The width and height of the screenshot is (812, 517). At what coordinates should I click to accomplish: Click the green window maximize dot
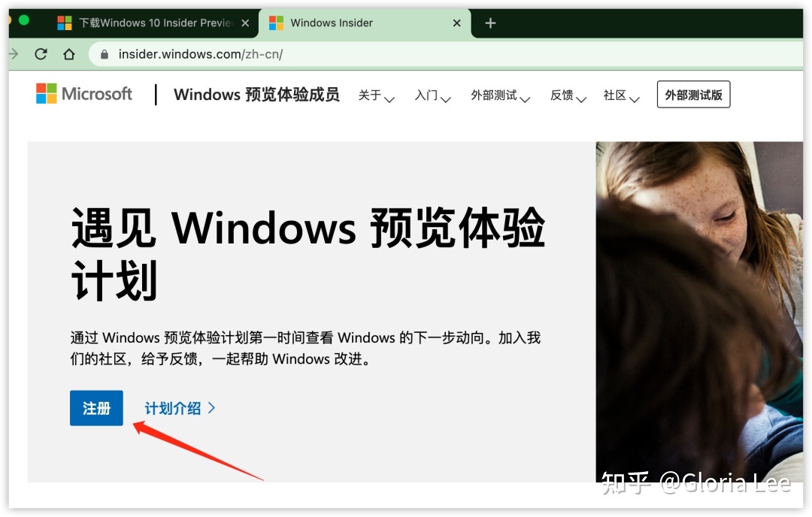(24, 21)
